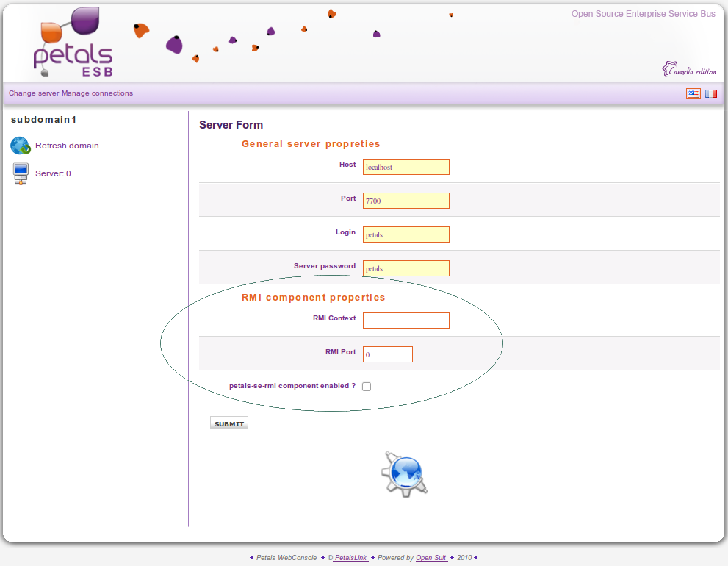Click the empty RMI Context field

point(406,320)
